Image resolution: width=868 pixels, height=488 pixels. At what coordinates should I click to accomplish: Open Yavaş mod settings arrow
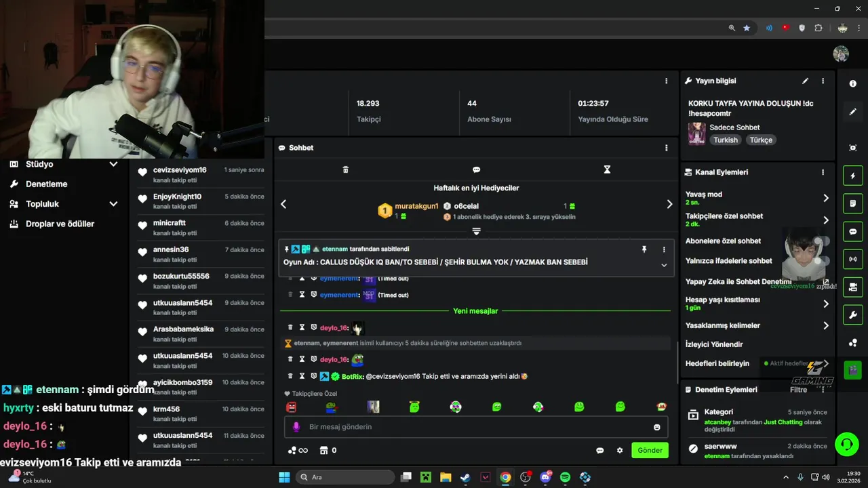point(826,198)
